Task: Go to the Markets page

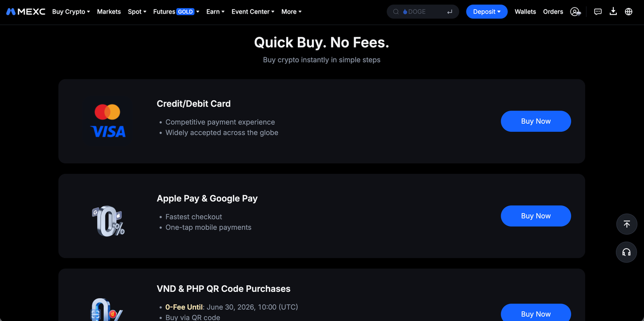Action: tap(109, 12)
